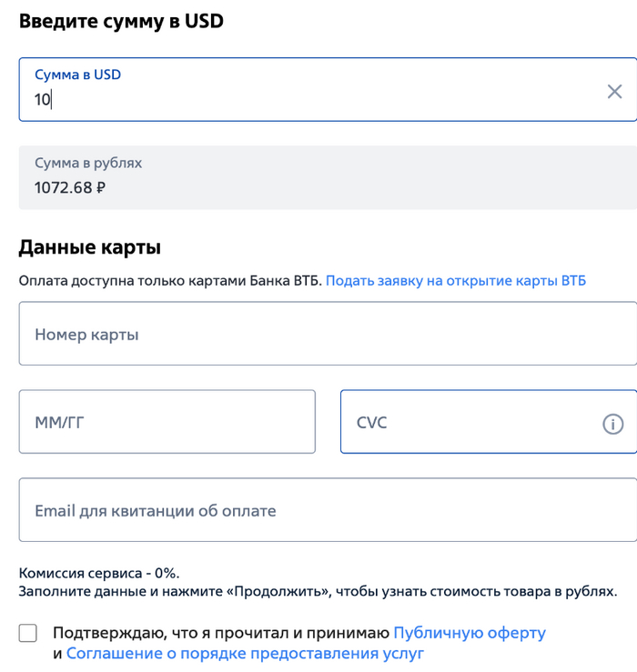Viewport: 637px width, 672px height.
Task: Click the Сумма в USD field label
Action: click(77, 75)
